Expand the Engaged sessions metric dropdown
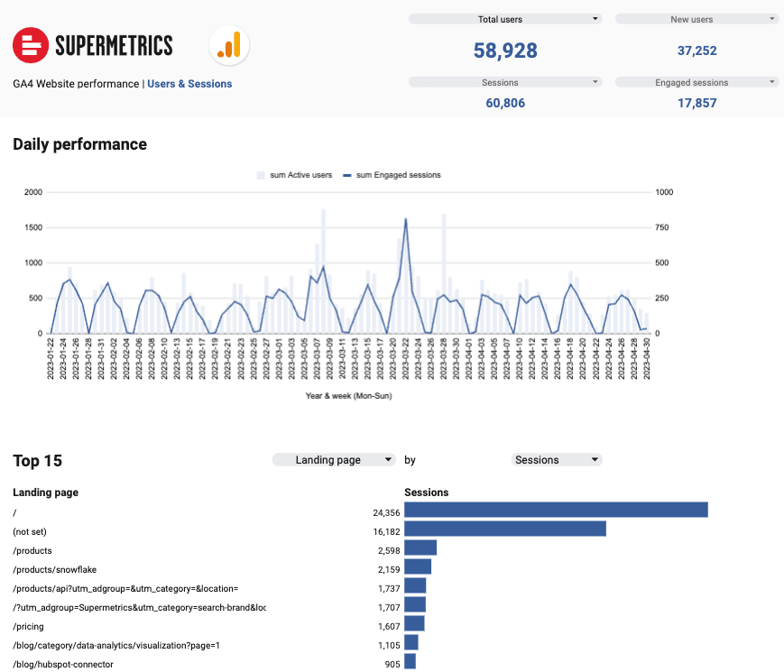This screenshot has width=784, height=672. click(x=696, y=82)
